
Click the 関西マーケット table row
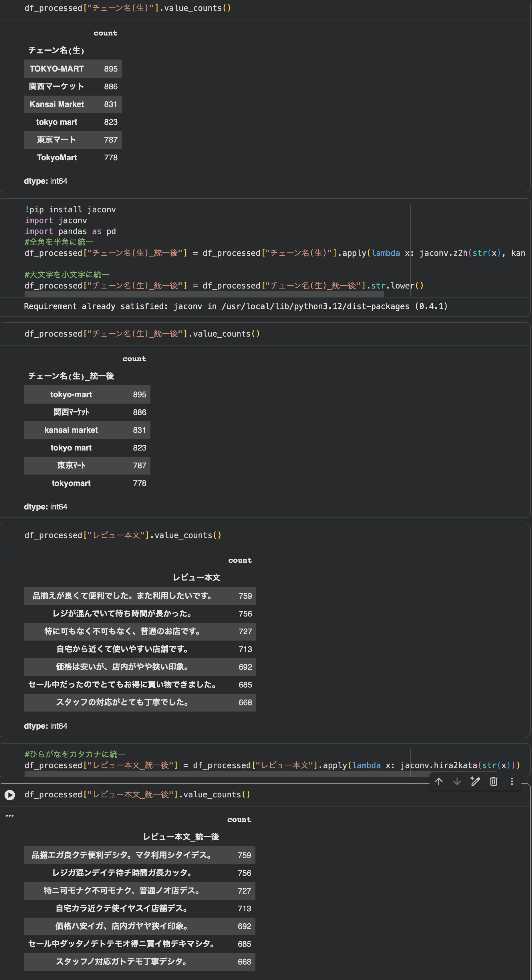(73, 86)
